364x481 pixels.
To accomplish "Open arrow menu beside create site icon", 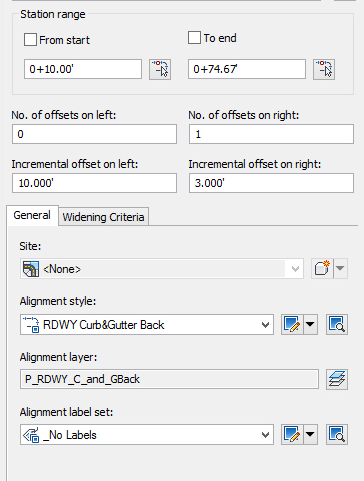I will [340, 268].
